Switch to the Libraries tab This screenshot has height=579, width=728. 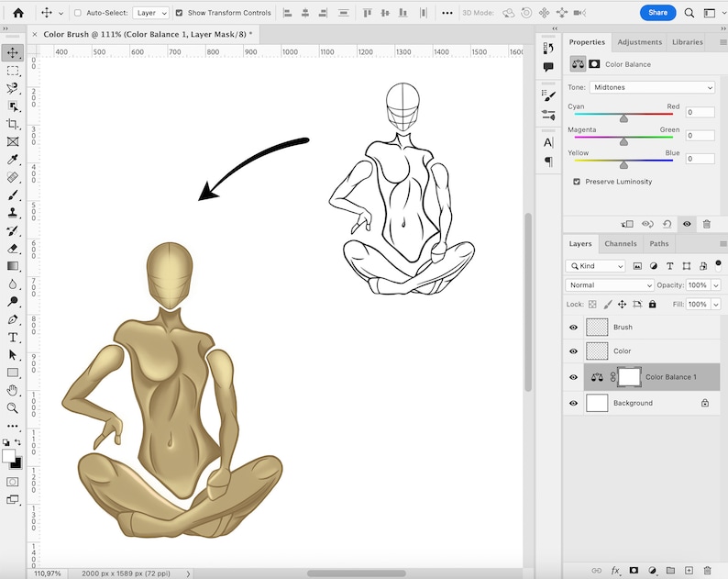pyautogui.click(x=687, y=42)
